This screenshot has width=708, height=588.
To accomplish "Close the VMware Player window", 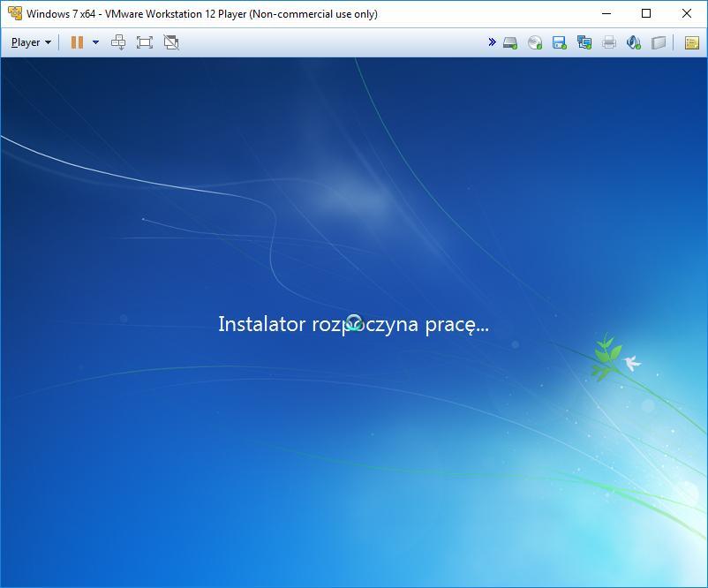I will pyautogui.click(x=686, y=13).
